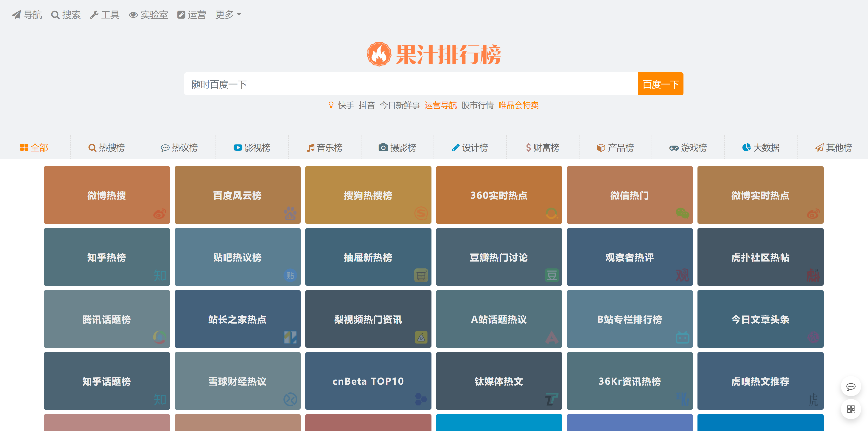The width and height of the screenshot is (868, 431).
Task: Switch to the 产品榜 tab
Action: point(615,148)
